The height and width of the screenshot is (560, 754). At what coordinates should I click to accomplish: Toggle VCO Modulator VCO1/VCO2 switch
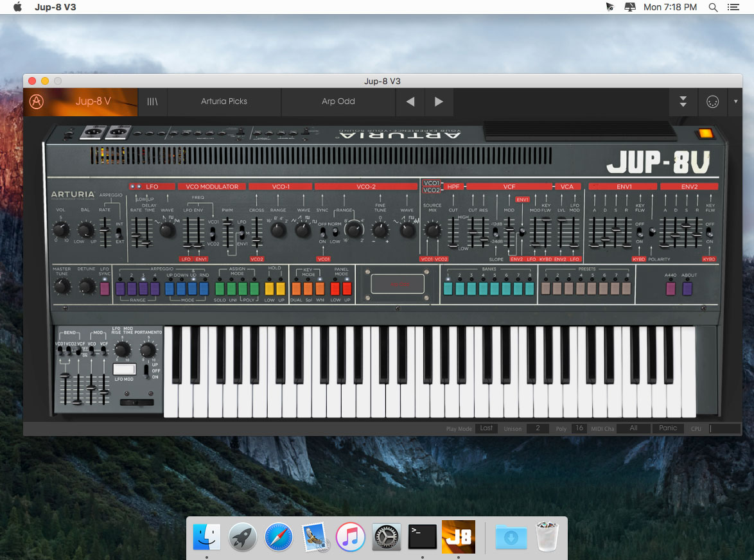[x=213, y=234]
